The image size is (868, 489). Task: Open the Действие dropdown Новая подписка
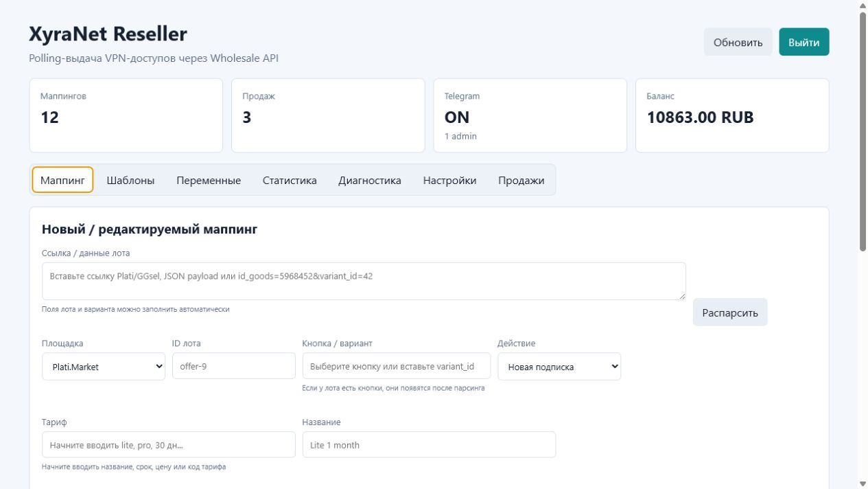click(559, 366)
